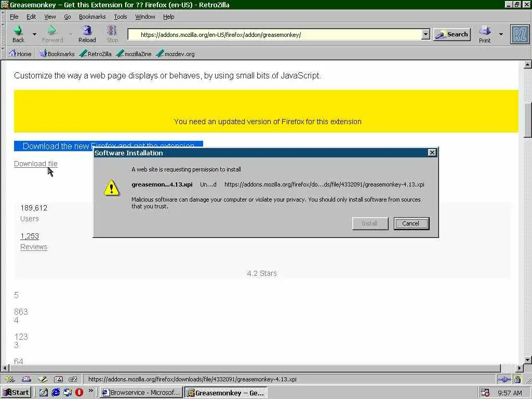Click the taskbar clock showing 9:57 AM

[x=510, y=393]
